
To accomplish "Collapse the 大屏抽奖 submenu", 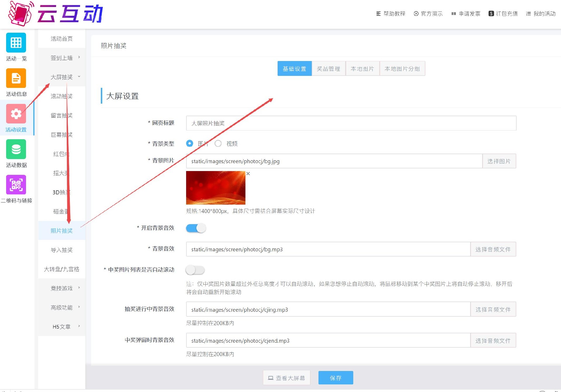I will [x=62, y=77].
